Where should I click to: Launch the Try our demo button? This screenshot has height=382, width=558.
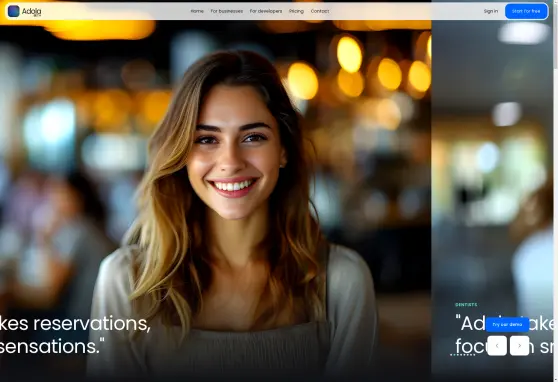[507, 325]
